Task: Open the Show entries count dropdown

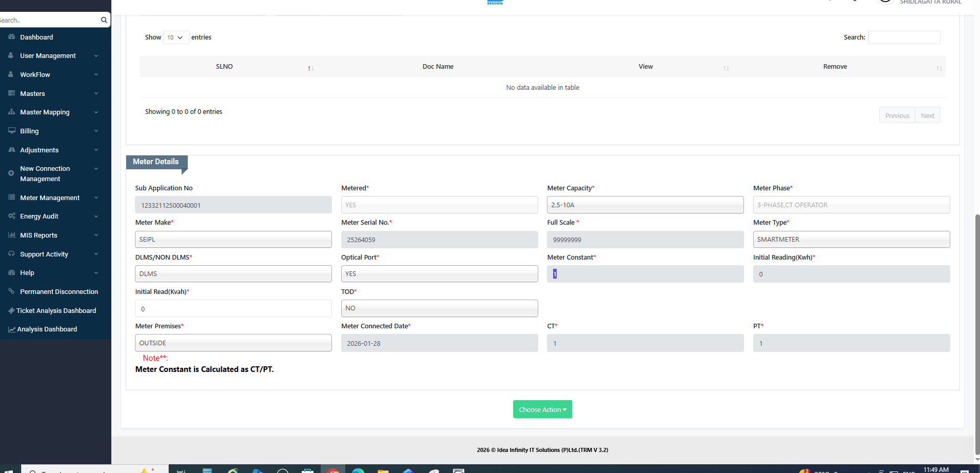Action: 175,37
